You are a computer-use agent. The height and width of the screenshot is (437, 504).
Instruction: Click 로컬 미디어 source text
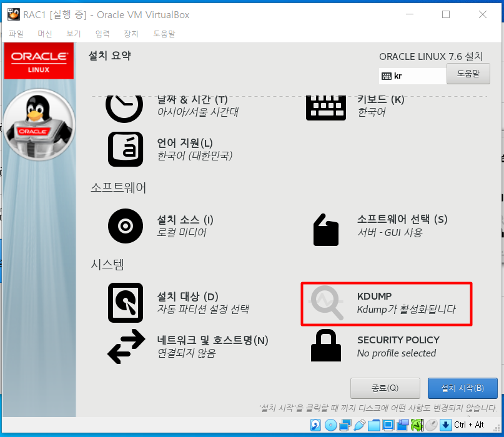182,232
